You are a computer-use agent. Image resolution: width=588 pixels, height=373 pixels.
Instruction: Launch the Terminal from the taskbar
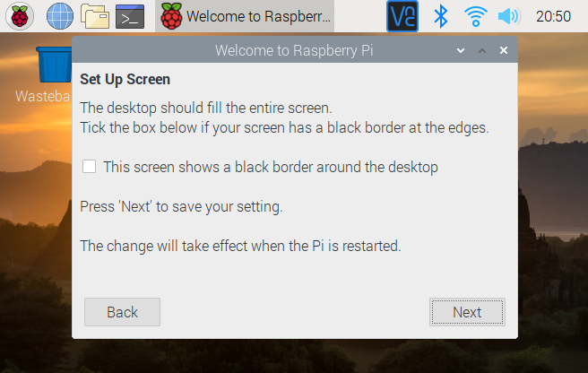click(x=130, y=16)
